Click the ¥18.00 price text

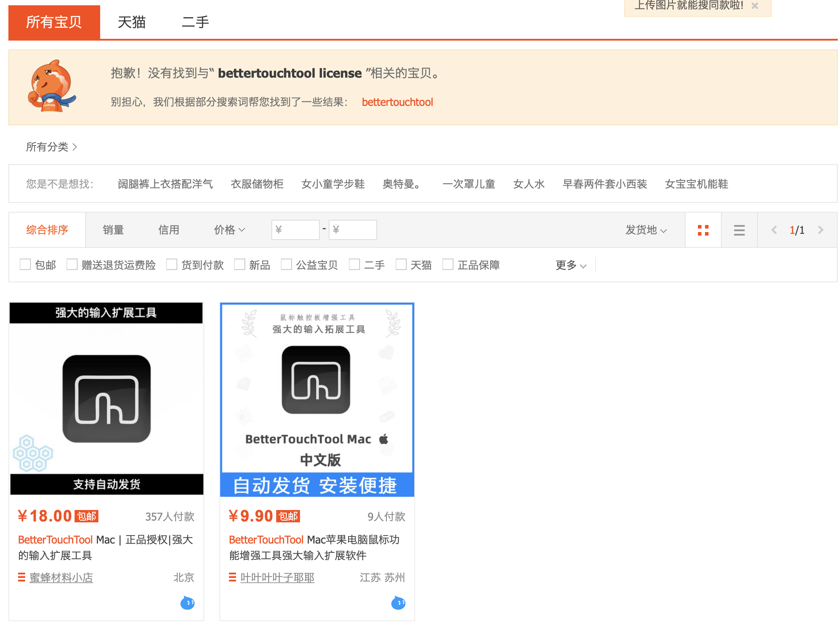tap(45, 516)
